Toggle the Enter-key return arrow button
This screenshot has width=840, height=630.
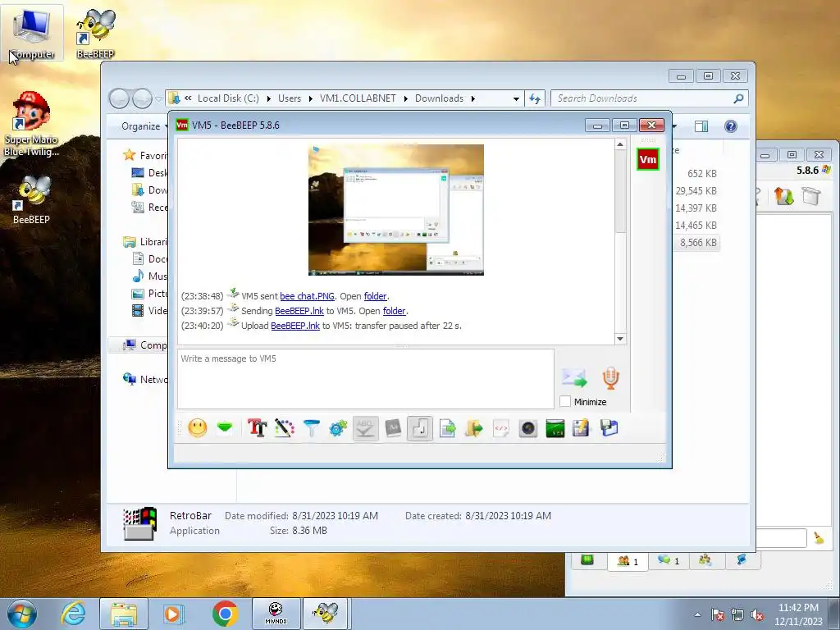420,428
